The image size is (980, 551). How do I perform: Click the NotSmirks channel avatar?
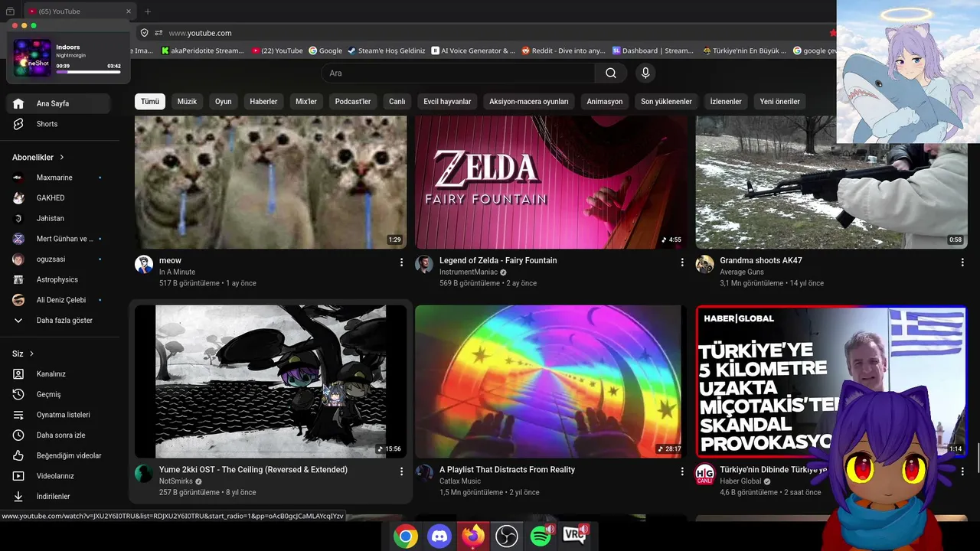(x=144, y=474)
